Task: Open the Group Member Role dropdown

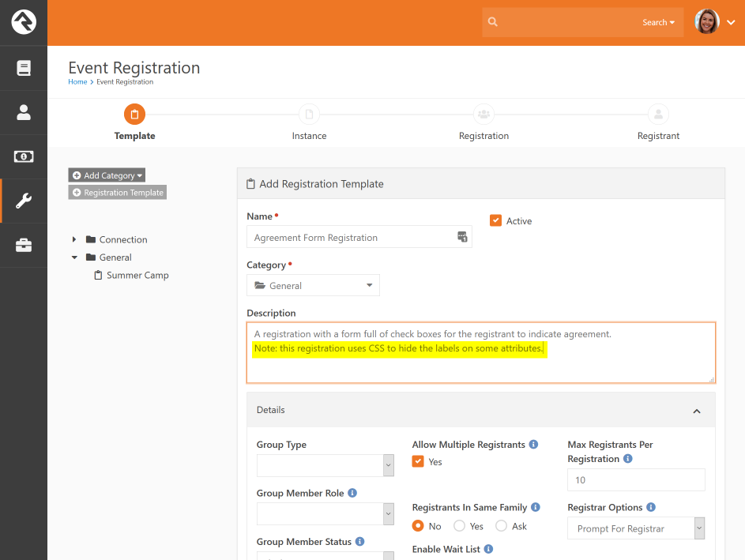Action: coord(325,514)
